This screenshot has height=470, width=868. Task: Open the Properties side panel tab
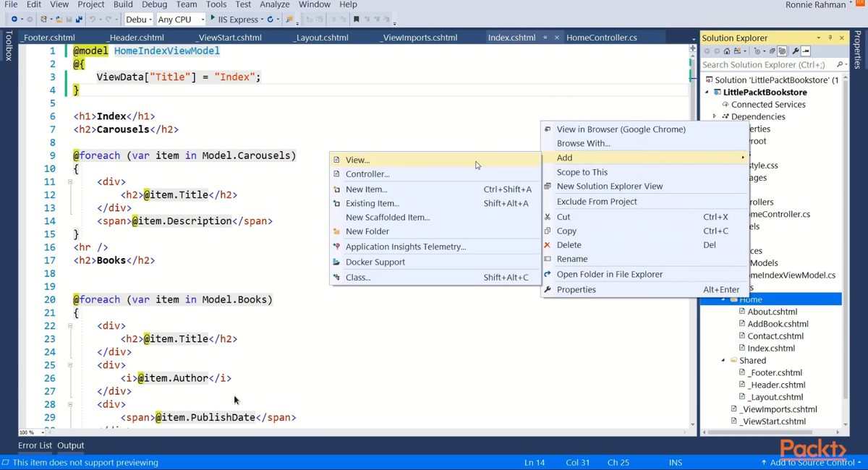tap(858, 50)
